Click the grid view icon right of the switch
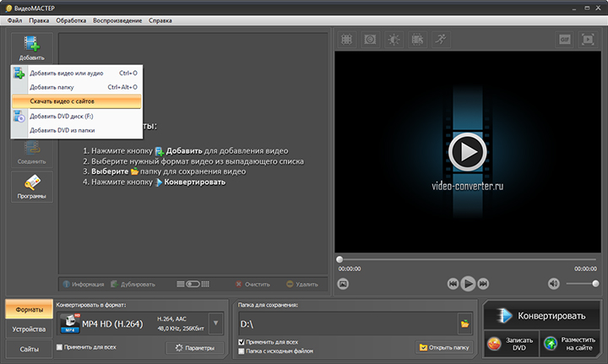 click(x=205, y=284)
